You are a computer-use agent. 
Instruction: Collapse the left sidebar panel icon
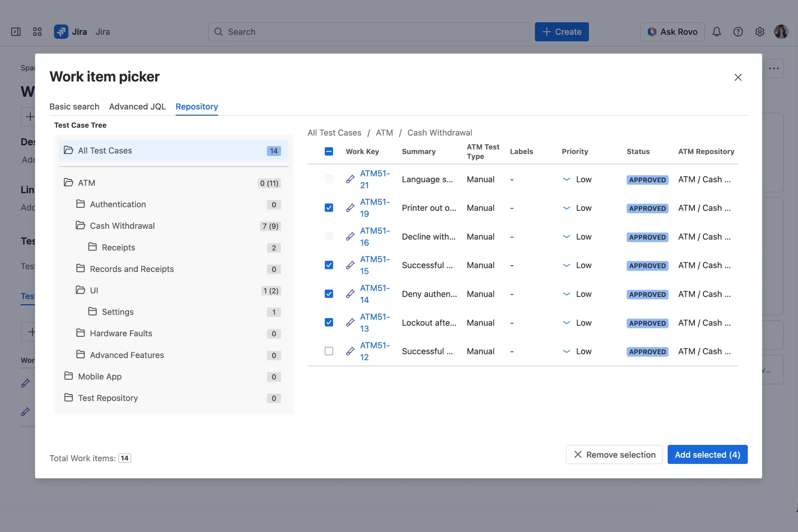pos(16,32)
